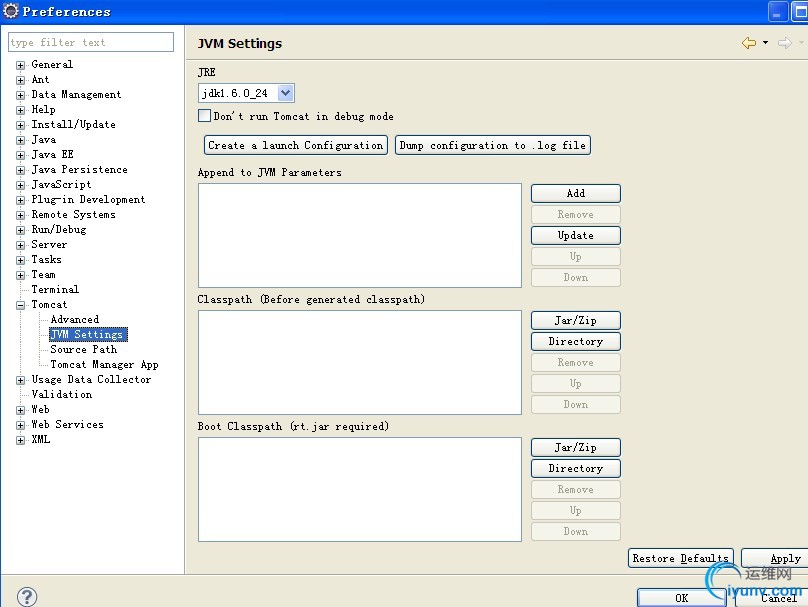Click the forward navigation arrow icon

tap(785, 43)
